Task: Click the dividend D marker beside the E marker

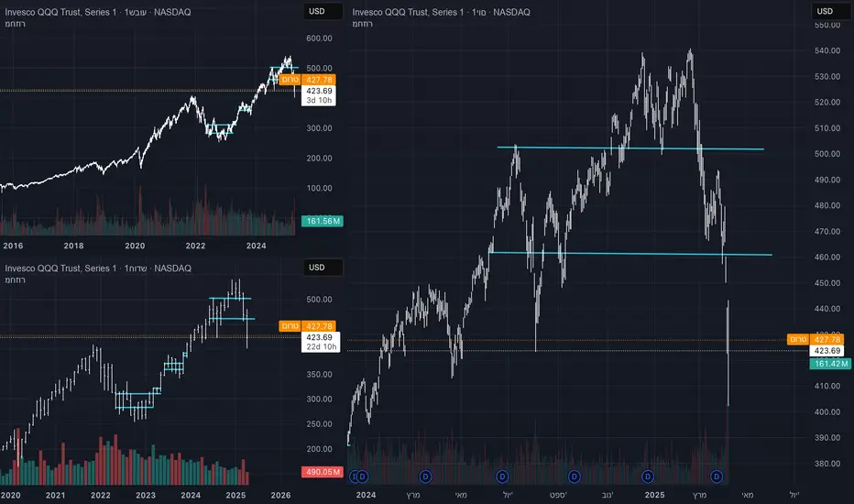Action: pos(363,477)
